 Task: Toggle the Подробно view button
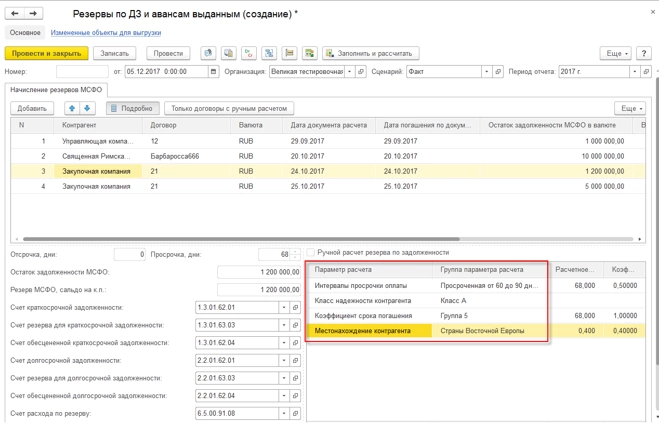[x=132, y=108]
